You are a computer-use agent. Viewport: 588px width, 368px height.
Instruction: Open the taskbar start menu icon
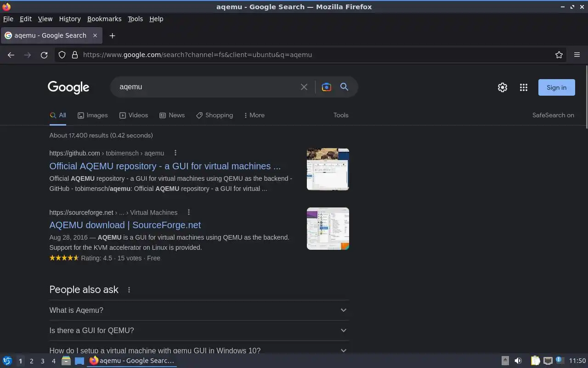(7, 361)
